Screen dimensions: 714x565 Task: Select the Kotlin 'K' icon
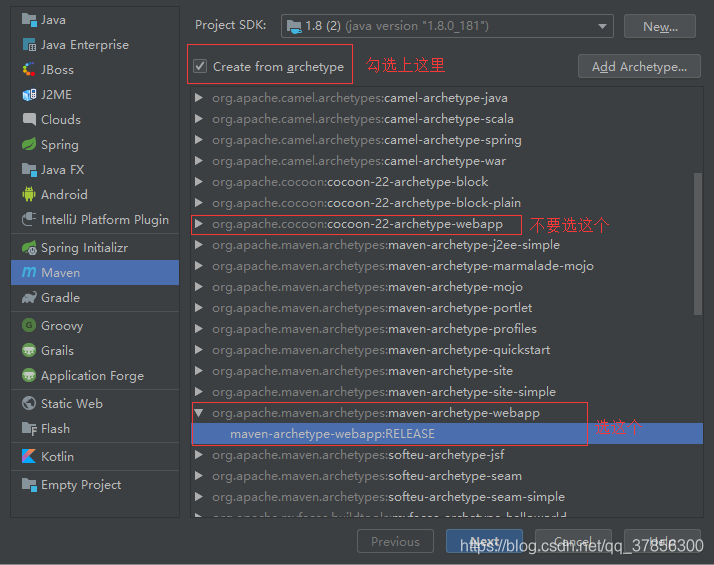[x=29, y=456]
